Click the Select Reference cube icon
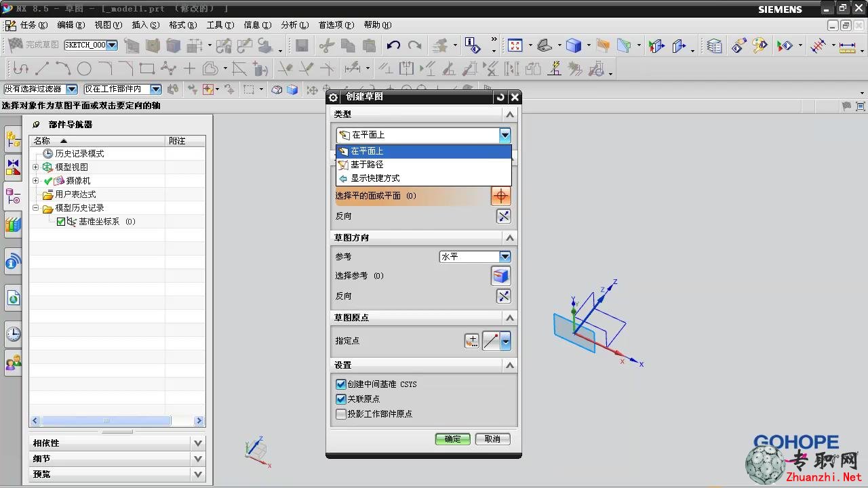 tap(501, 276)
